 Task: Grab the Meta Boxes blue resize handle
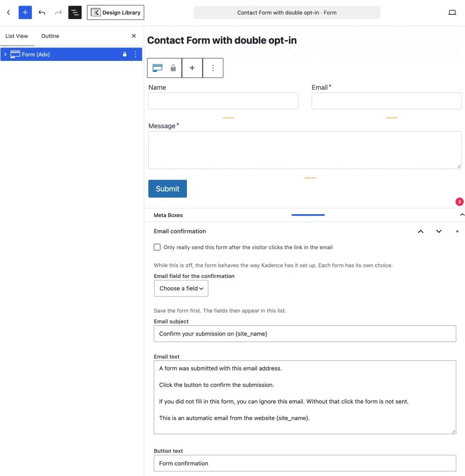(308, 215)
